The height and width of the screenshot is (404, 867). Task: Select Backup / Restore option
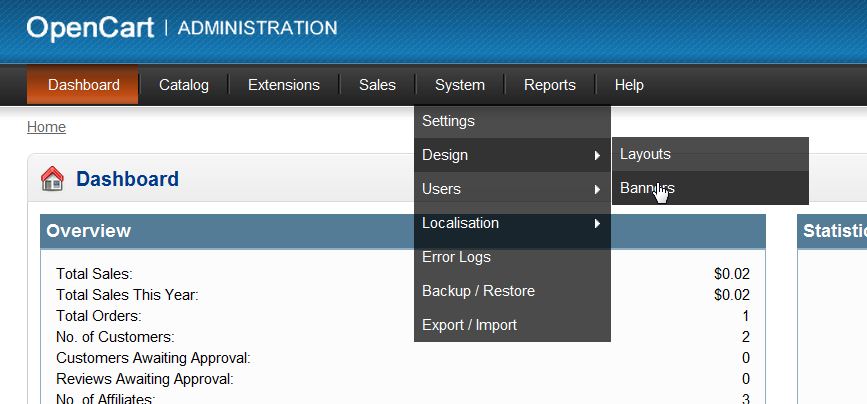478,291
